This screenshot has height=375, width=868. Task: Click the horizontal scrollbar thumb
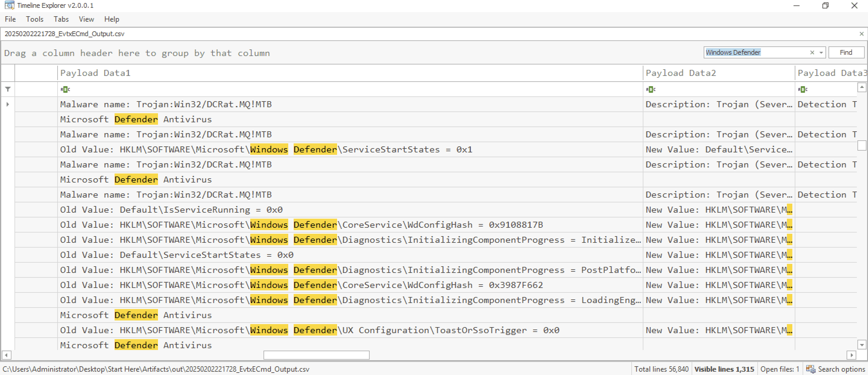click(x=316, y=355)
